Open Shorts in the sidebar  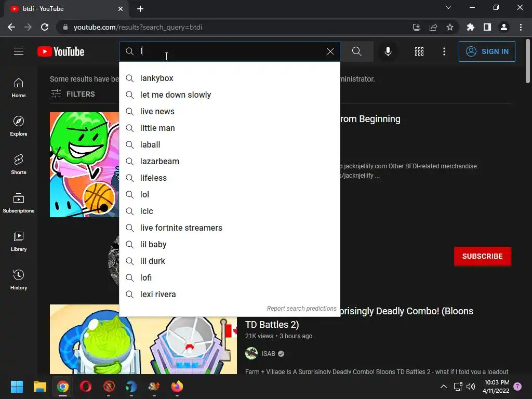click(19, 164)
